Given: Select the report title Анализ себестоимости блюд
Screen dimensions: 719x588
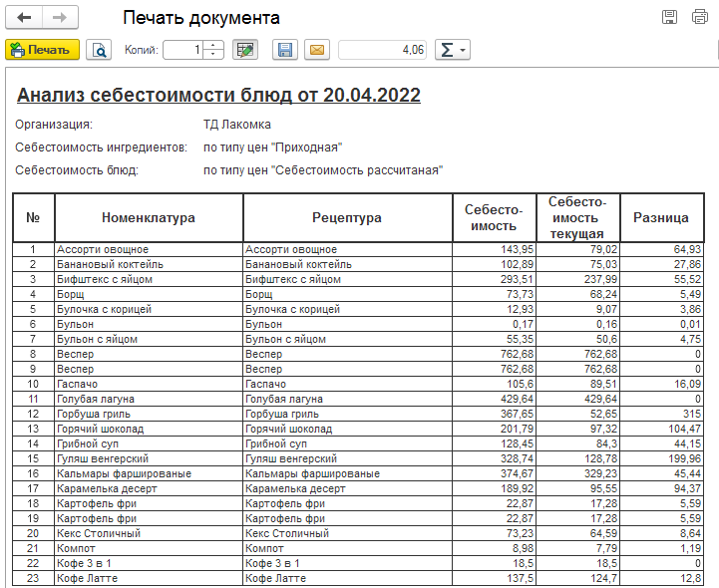Looking at the screenshot, I should click(218, 95).
